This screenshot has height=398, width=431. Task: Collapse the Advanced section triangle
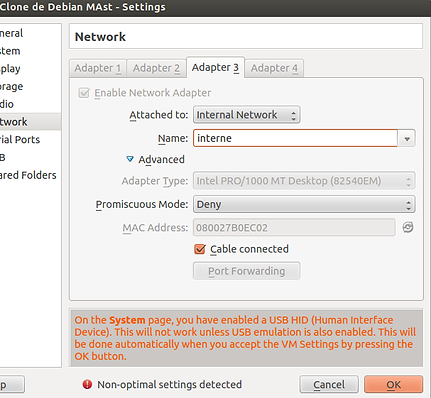coord(130,159)
